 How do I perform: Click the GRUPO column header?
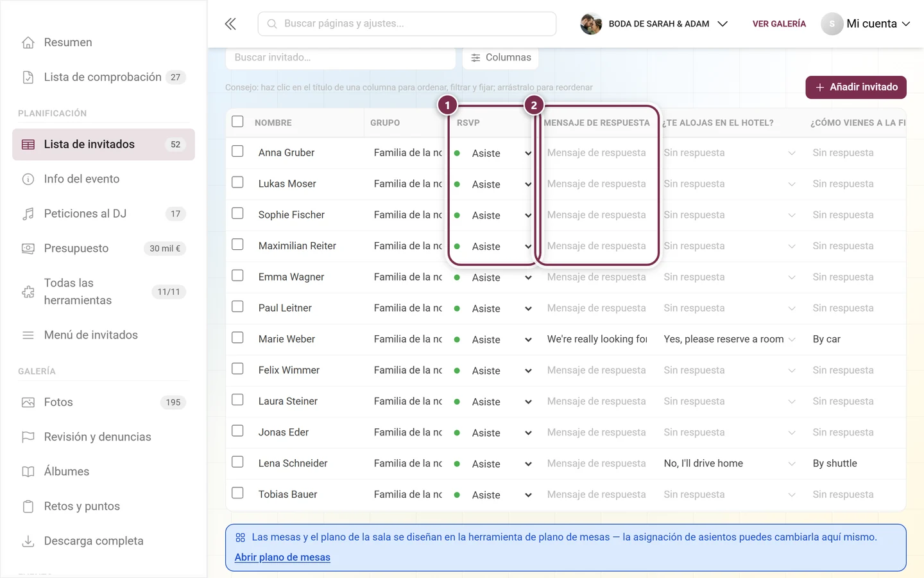[x=385, y=123]
